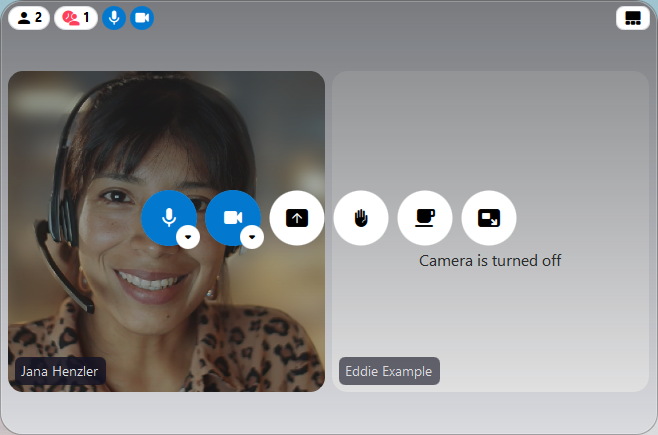
Task: Click the number 1 in the red badge
Action: click(x=86, y=18)
